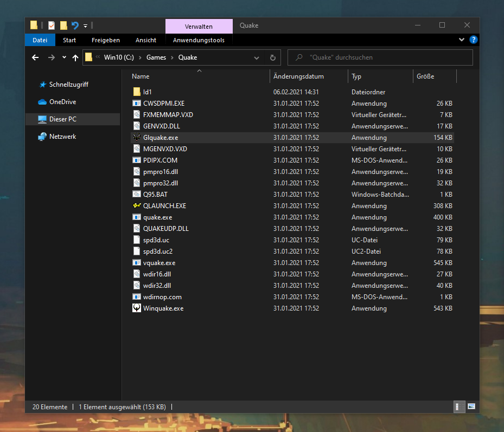
Task: Expand the chevron after Games breadcrumb
Action: 173,57
